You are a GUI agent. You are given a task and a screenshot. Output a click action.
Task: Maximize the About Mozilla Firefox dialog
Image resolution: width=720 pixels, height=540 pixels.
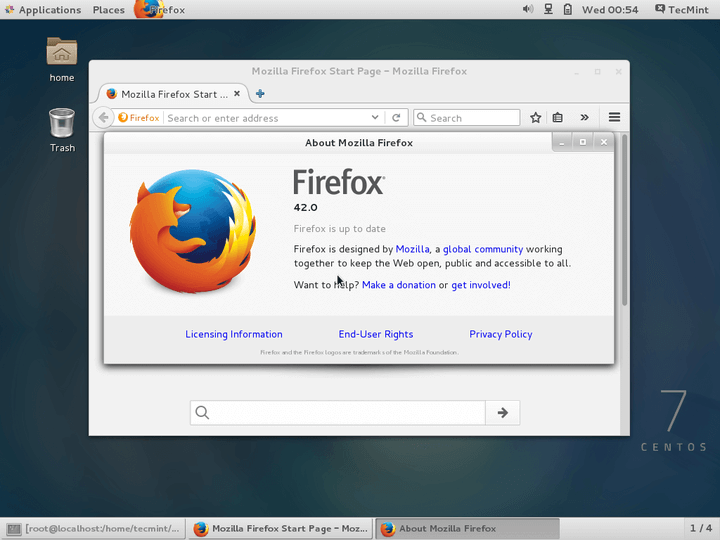pos(583,142)
